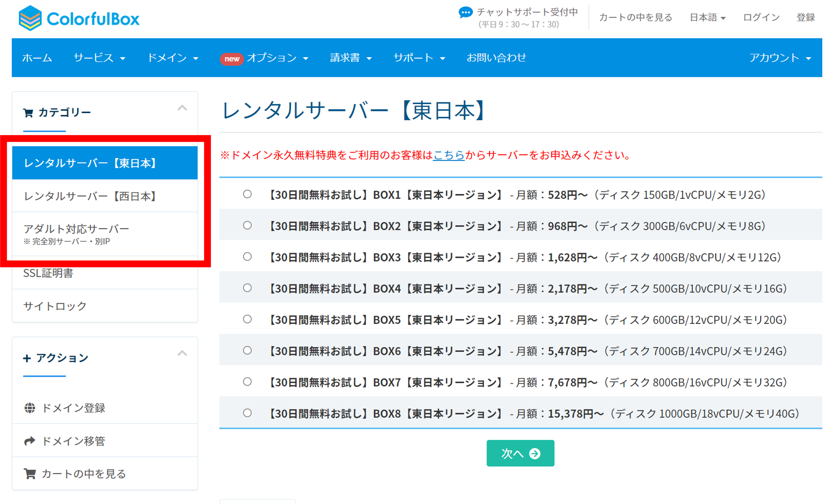Open the サービス dropdown menu
The width and height of the screenshot is (831, 504).
(x=100, y=58)
